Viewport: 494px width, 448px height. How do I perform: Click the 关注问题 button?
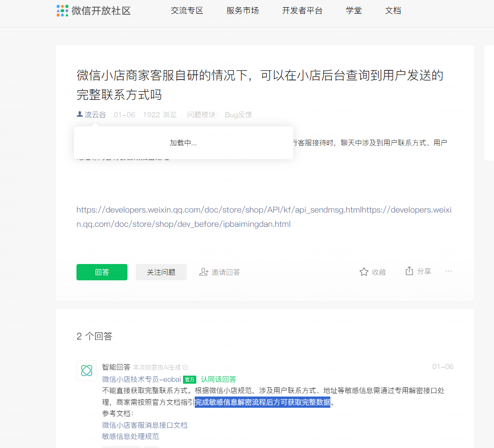[x=161, y=272]
